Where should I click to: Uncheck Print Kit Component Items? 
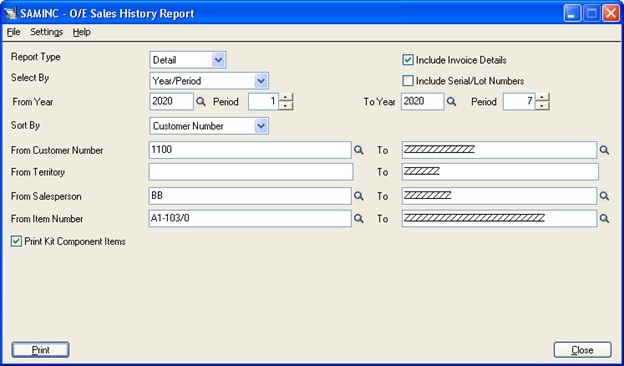pos(16,241)
